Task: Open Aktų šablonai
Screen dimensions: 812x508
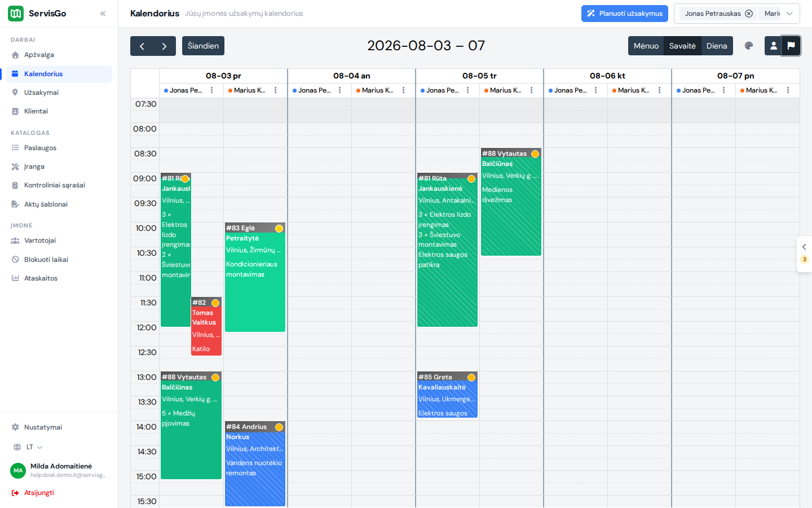Action: [59, 204]
